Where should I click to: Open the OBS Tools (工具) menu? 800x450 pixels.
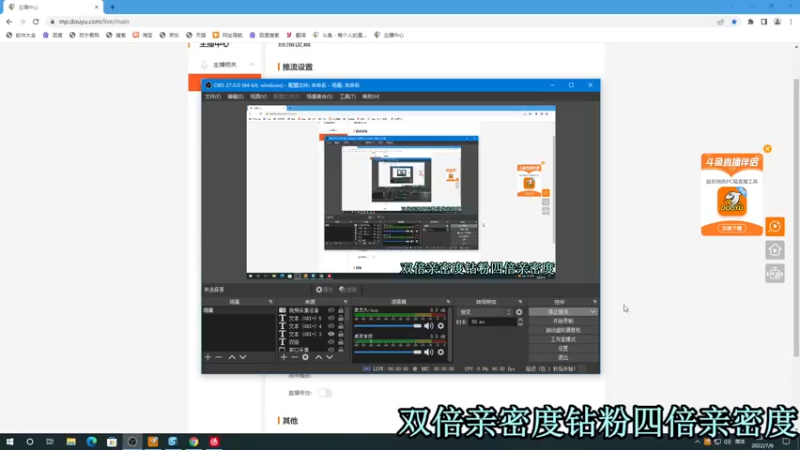(347, 96)
